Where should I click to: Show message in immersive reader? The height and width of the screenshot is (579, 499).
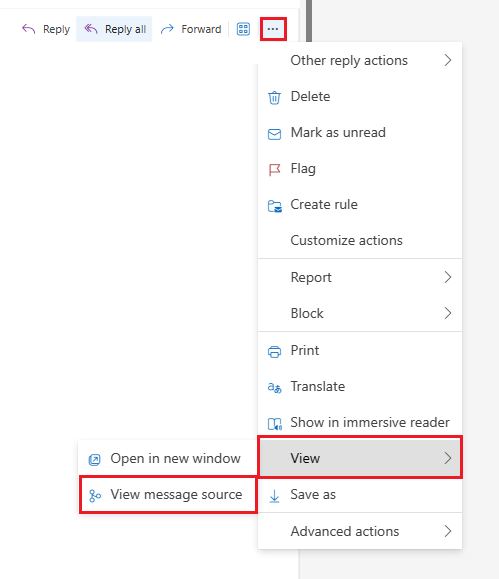tap(360, 422)
